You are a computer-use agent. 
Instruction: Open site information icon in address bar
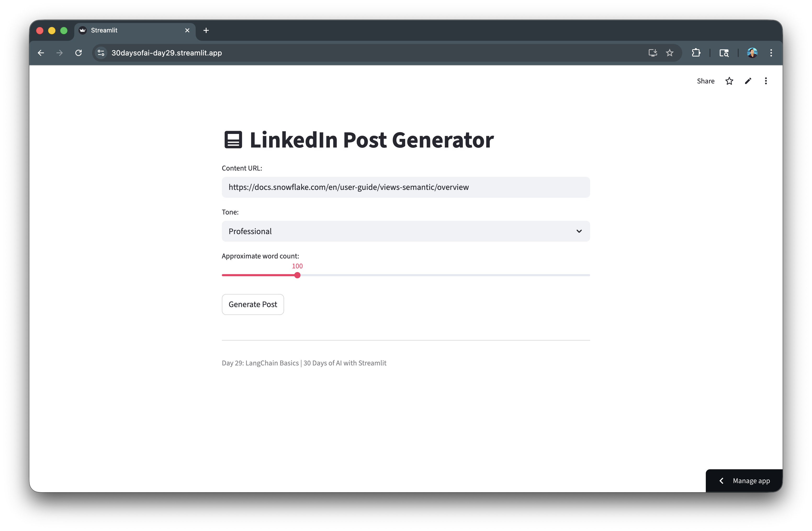(101, 53)
